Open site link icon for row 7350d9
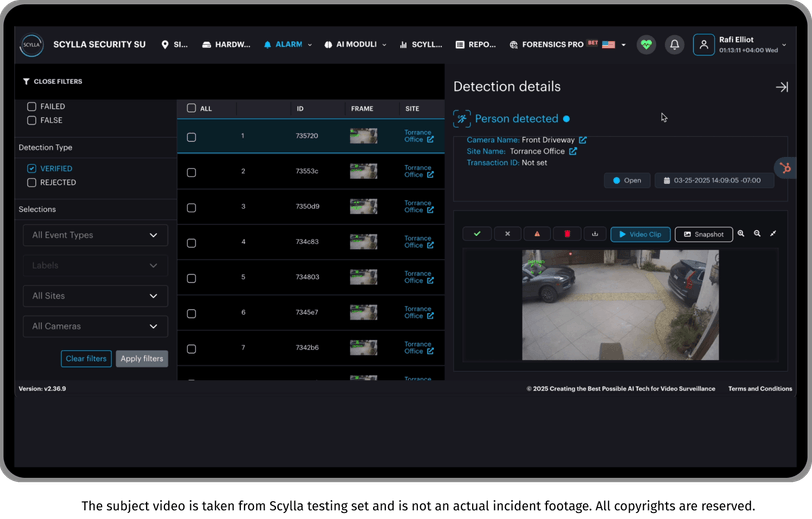Image resolution: width=812 pixels, height=519 pixels. (x=430, y=210)
